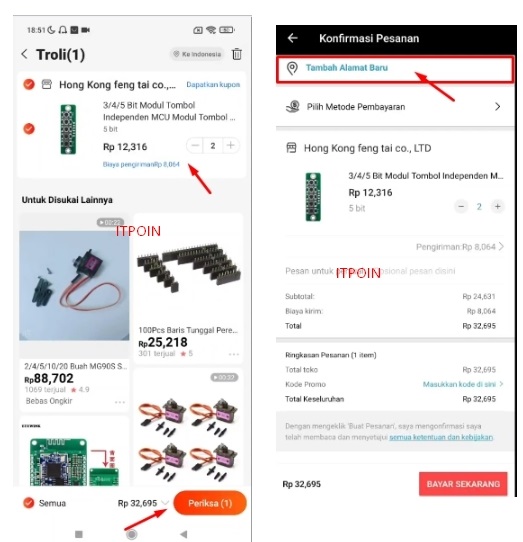The image size is (523, 542).
Task: Uncheck the Modul Tombol item checkbox
Action: 29,129
